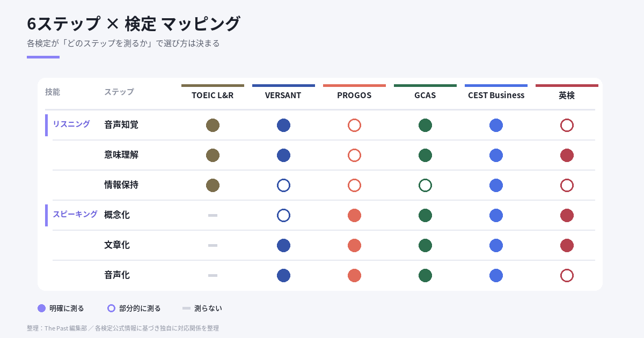Click the hollow 英検 circle in 音声化 row
This screenshot has width=644, height=338.
(567, 275)
